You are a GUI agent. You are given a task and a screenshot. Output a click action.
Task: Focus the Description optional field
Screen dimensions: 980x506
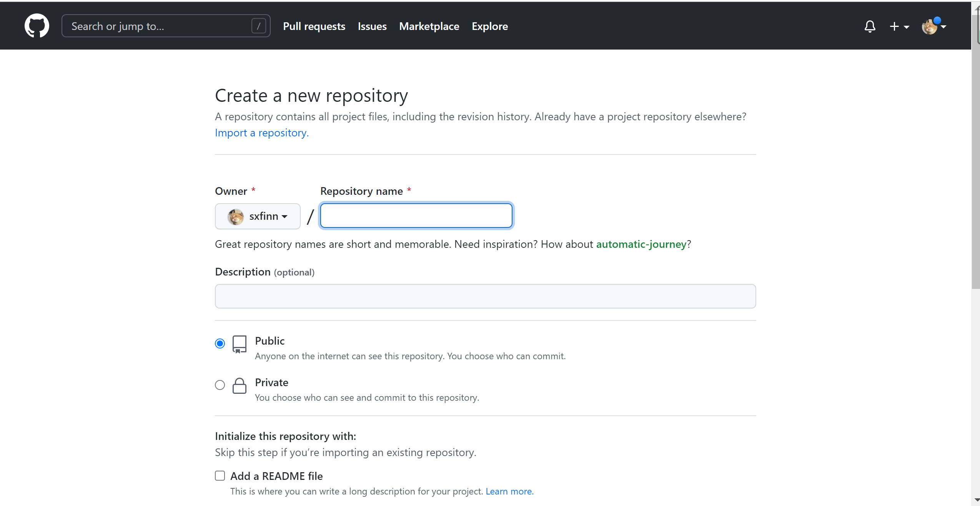click(485, 296)
